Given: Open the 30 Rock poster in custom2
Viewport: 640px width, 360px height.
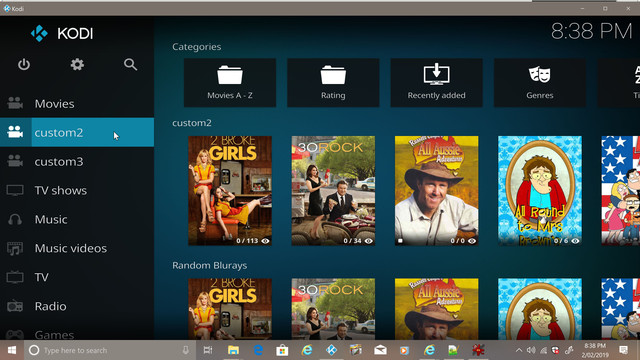Looking at the screenshot, I should click(333, 191).
